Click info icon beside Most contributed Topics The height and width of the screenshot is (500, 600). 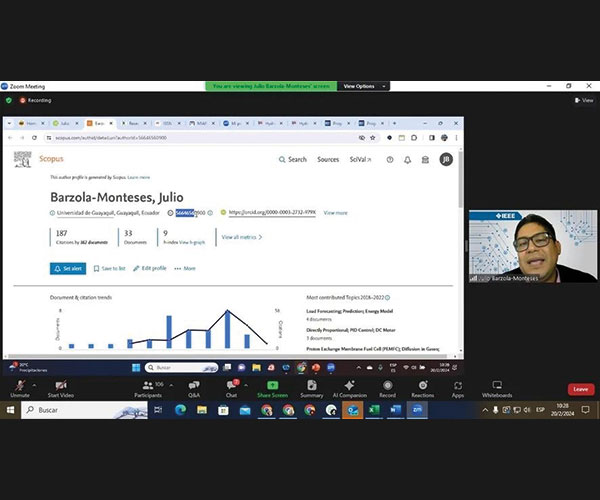[x=388, y=298]
